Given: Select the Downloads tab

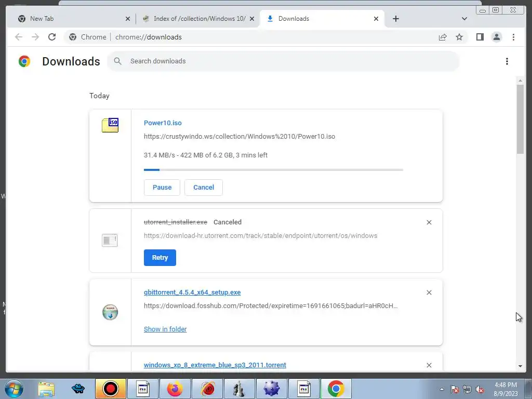Looking at the screenshot, I should point(322,19).
